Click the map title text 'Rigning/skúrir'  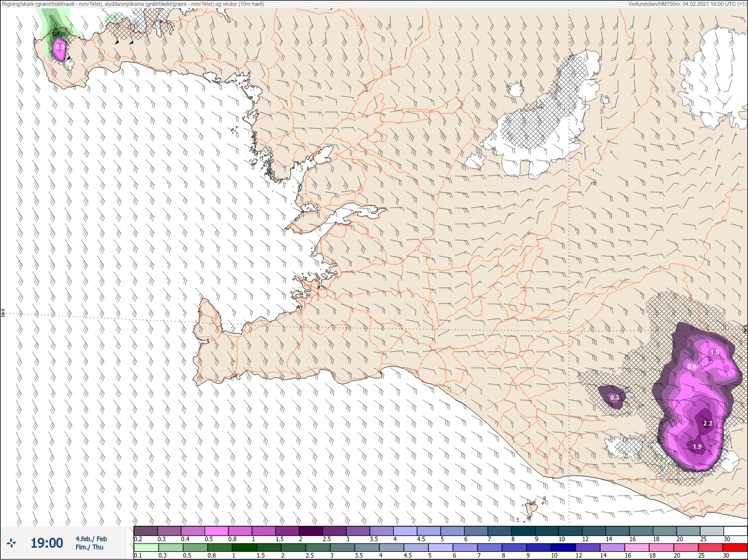pyautogui.click(x=18, y=4)
